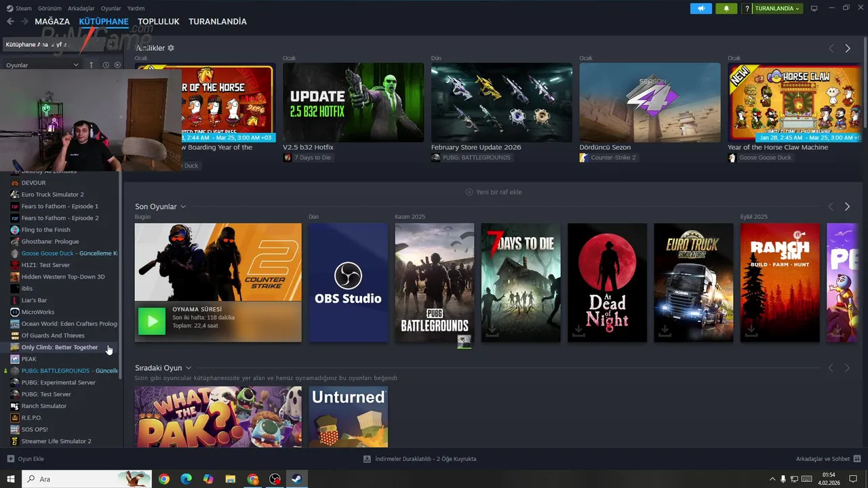
Task: Click the Liar's Bar game icon
Action: click(x=15, y=300)
